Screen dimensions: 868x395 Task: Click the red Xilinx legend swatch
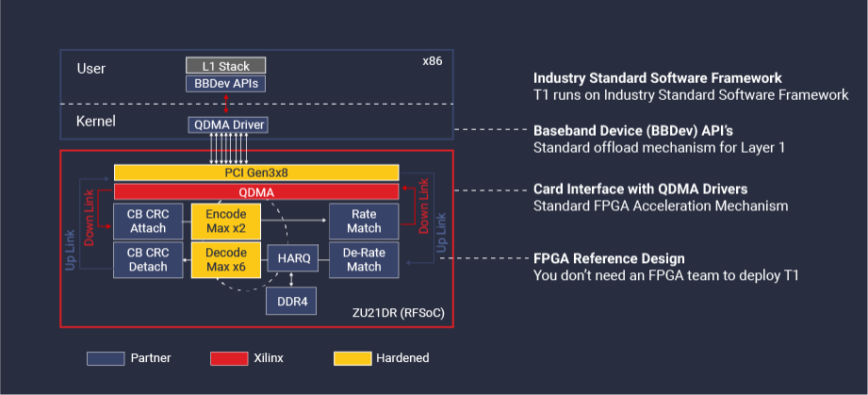[x=229, y=358]
